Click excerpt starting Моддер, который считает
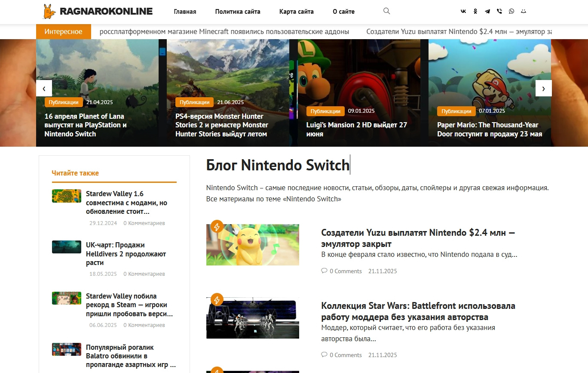The image size is (588, 373). (408, 333)
